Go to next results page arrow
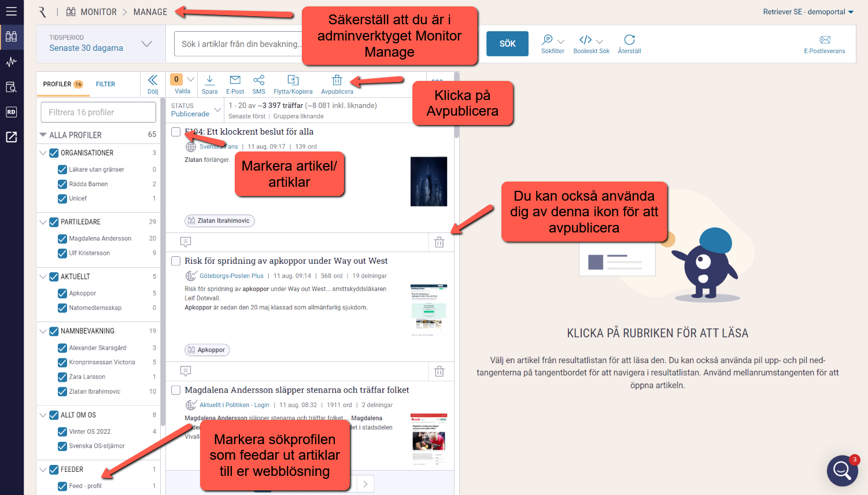 point(365,484)
